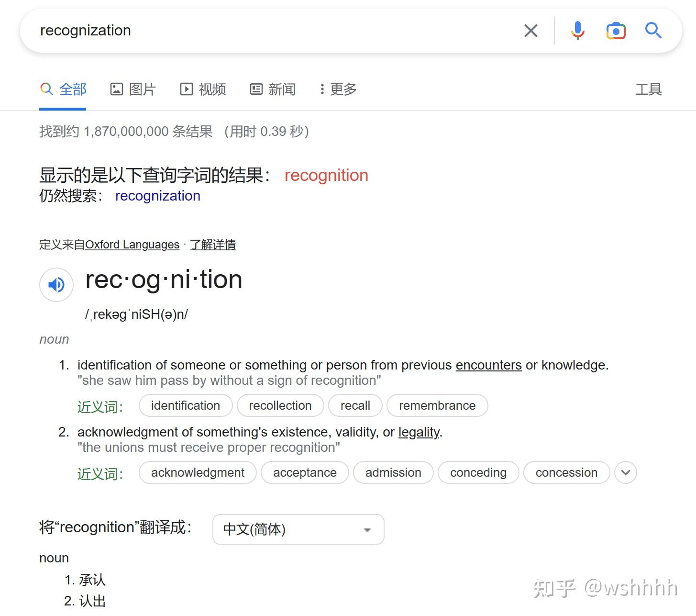Expand more synonyms with the chevron
The image size is (696, 616).
pos(625,472)
